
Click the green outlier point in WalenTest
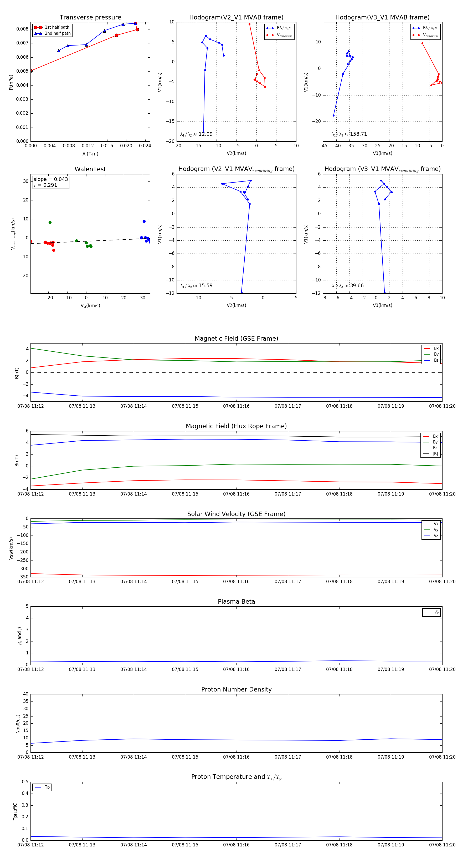point(50,222)
